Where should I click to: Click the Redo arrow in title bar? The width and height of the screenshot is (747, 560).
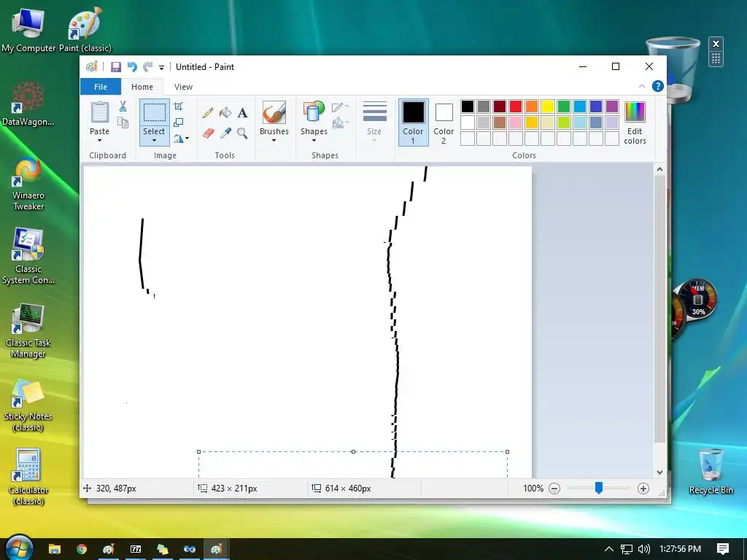point(148,67)
